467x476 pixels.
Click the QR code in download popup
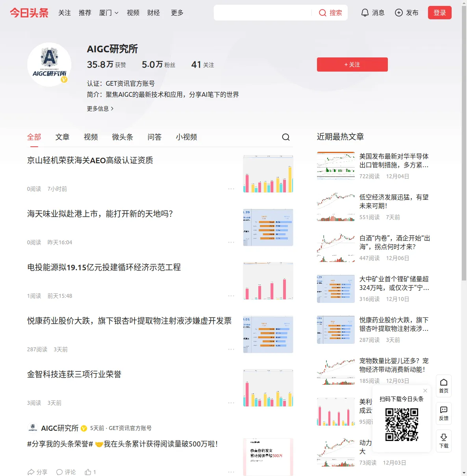(x=402, y=424)
